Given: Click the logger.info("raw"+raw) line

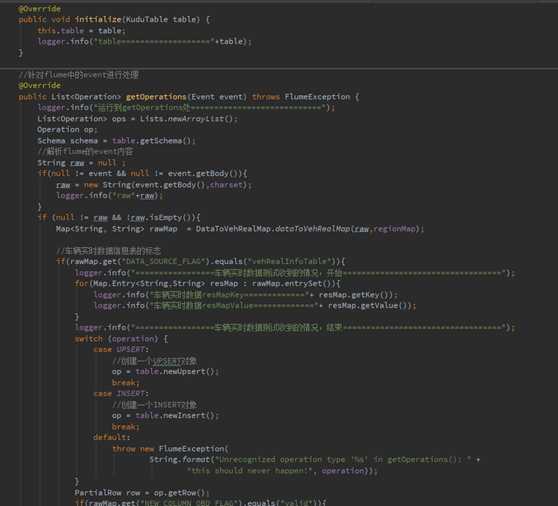Looking at the screenshot, I should coord(109,195).
